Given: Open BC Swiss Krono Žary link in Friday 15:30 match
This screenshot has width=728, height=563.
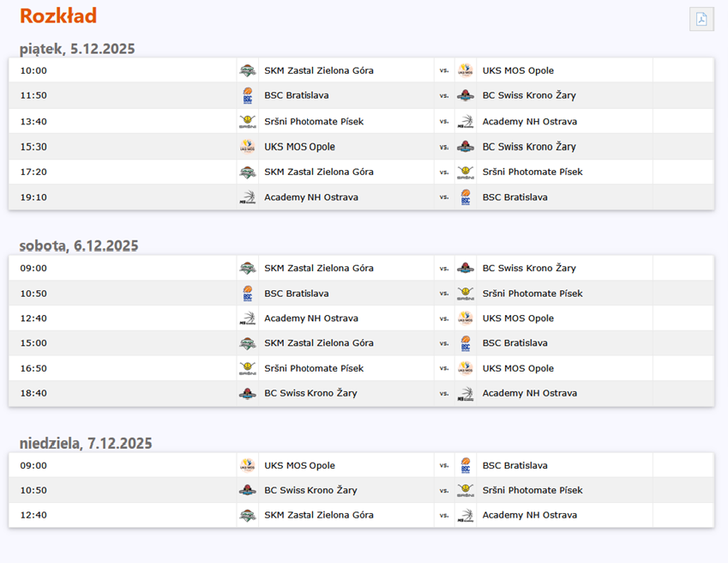Looking at the screenshot, I should coord(528,147).
